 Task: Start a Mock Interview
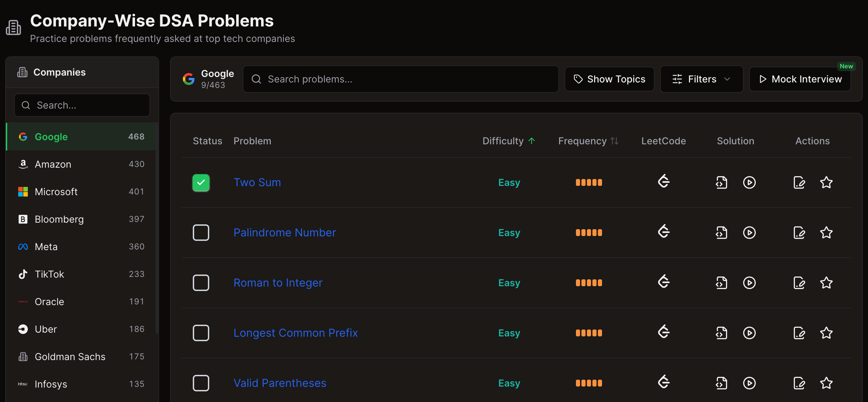(x=800, y=79)
